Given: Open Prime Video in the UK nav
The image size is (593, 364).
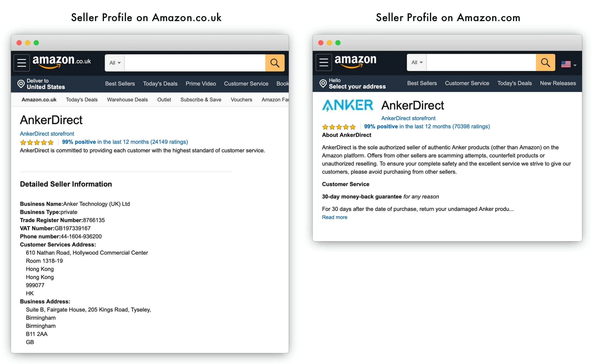Looking at the screenshot, I should (201, 83).
